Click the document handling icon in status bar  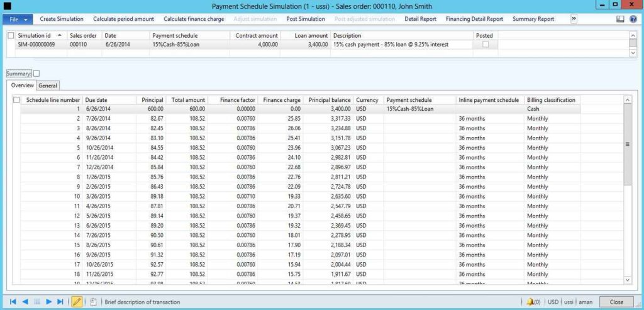(x=93, y=302)
